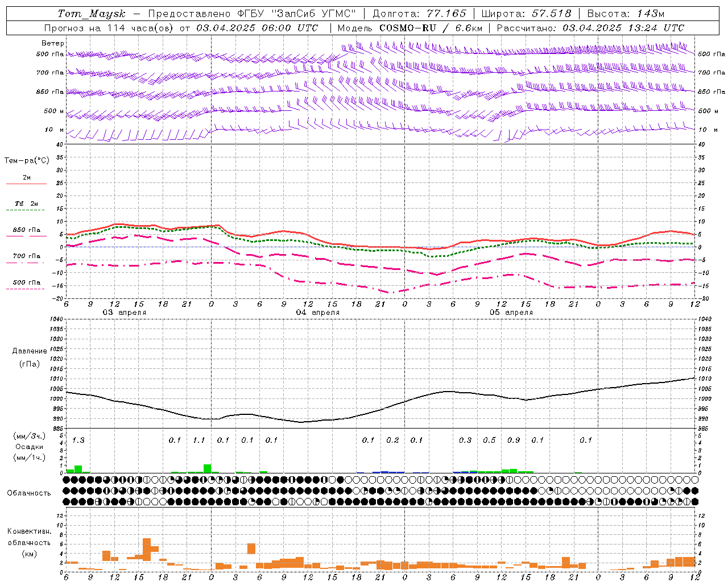Click the Высота: 143м value

coord(626,14)
